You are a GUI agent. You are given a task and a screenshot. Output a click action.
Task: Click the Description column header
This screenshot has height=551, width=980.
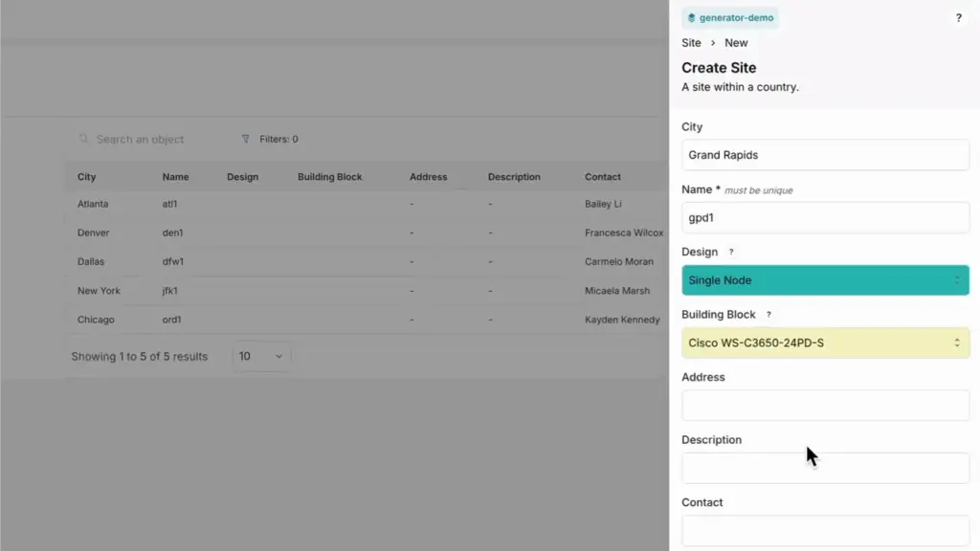(x=514, y=177)
